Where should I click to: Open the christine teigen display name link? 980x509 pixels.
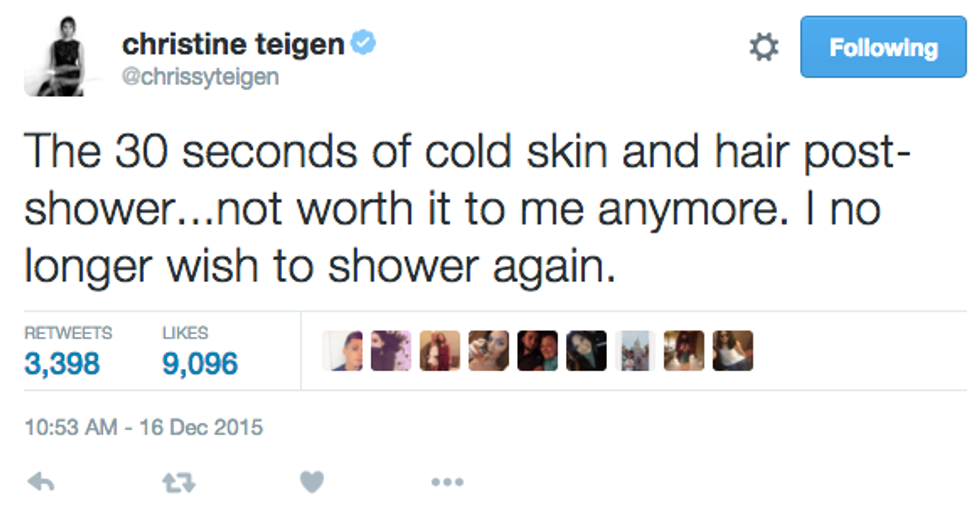(230, 44)
